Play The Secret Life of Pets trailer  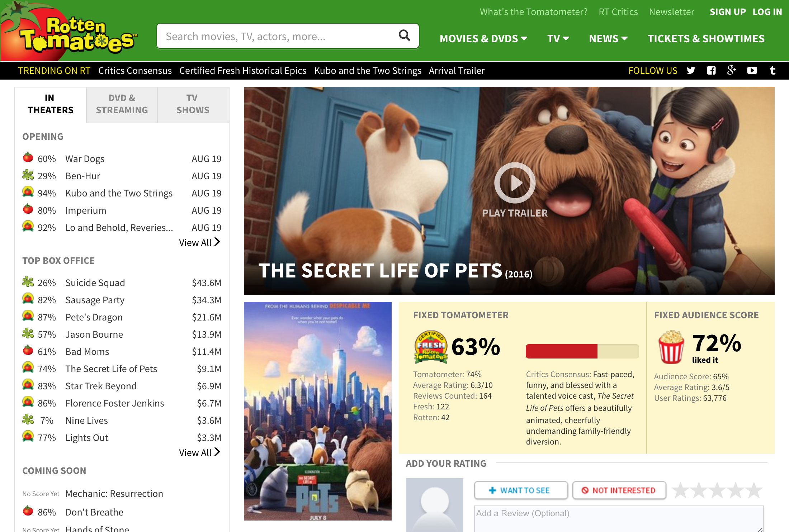(x=515, y=183)
